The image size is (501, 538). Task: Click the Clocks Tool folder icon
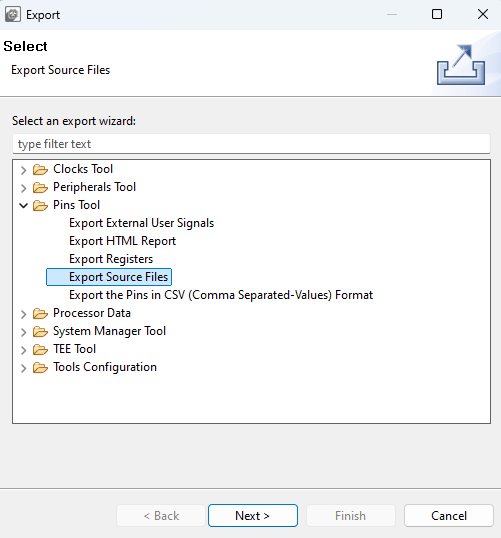coord(40,169)
